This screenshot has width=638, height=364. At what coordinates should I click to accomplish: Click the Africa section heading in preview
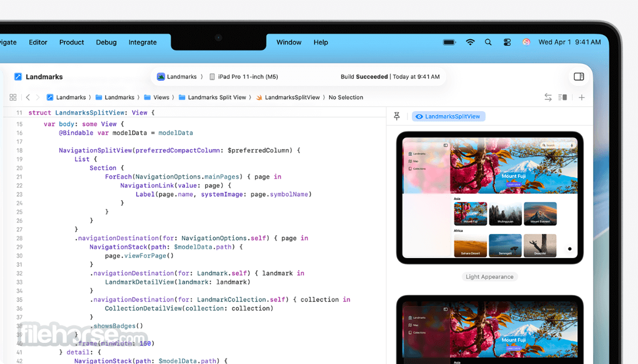(459, 231)
